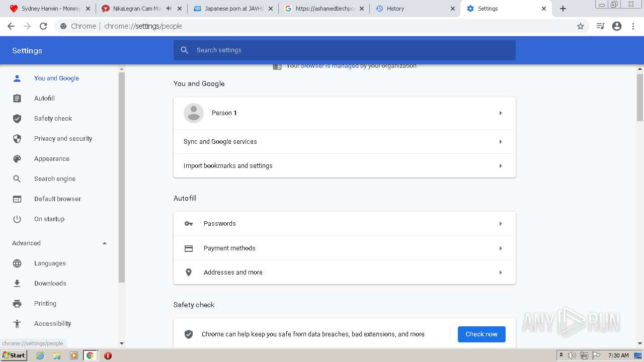
Task: Click the Accessibility figure icon
Action: (x=17, y=324)
